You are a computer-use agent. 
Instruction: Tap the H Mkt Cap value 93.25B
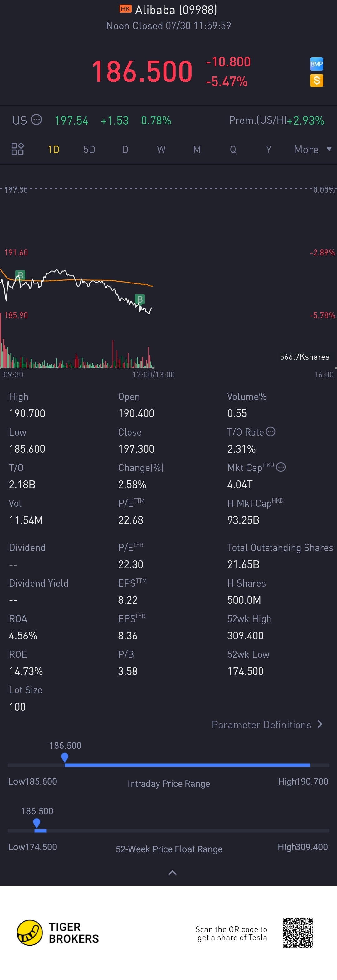(243, 520)
